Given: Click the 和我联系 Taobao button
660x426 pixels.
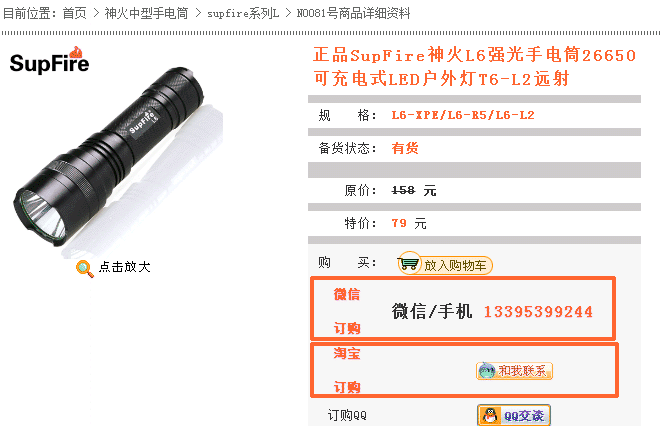Looking at the screenshot, I should click(x=514, y=371).
